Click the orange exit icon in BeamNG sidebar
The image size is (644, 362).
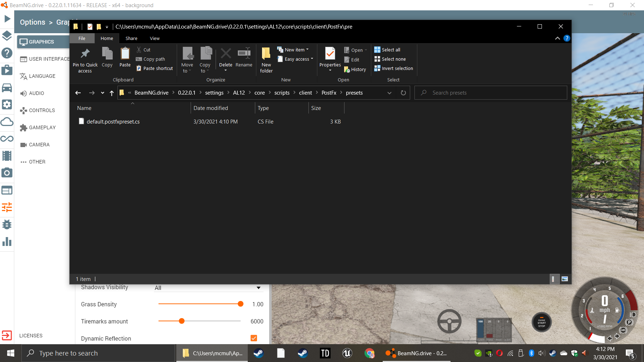[7, 335]
